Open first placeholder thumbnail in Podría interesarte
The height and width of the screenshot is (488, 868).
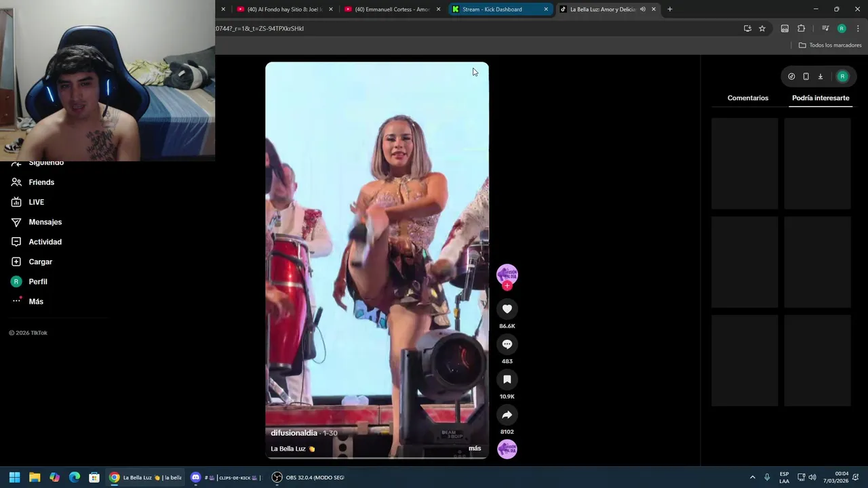[x=745, y=164]
